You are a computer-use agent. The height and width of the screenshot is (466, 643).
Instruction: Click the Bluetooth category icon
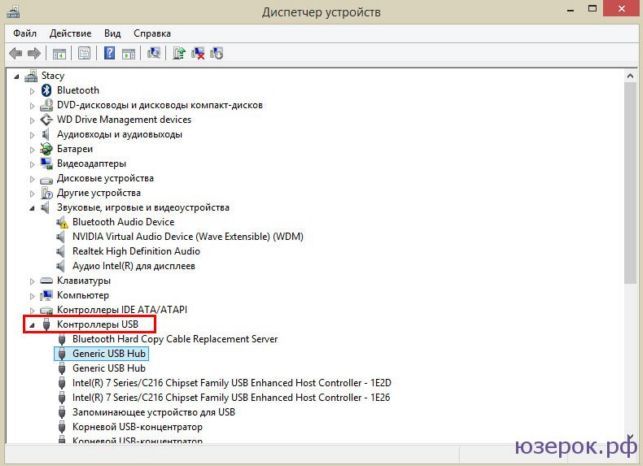click(x=46, y=90)
